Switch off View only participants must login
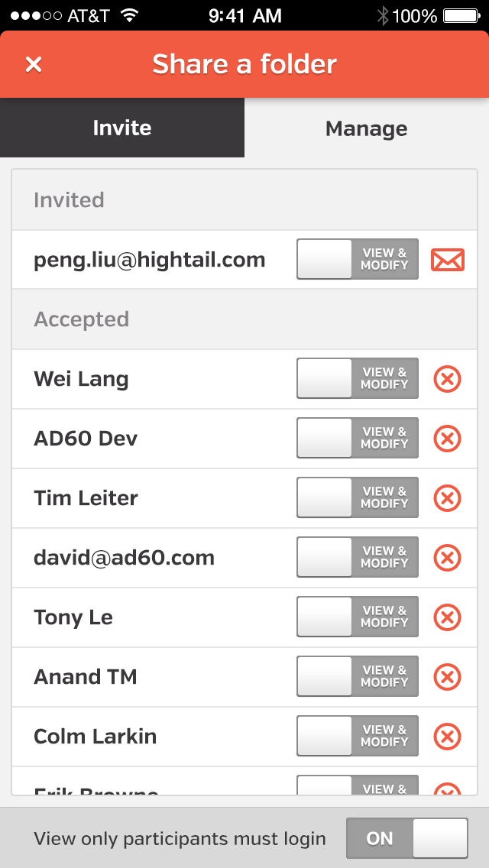 click(x=406, y=838)
